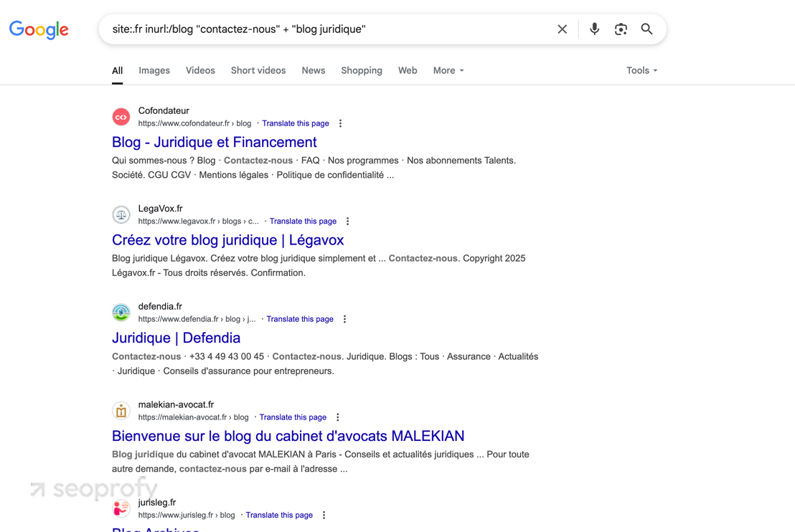The width and height of the screenshot is (795, 532).
Task: Start voice search with microphone icon
Action: pos(594,29)
